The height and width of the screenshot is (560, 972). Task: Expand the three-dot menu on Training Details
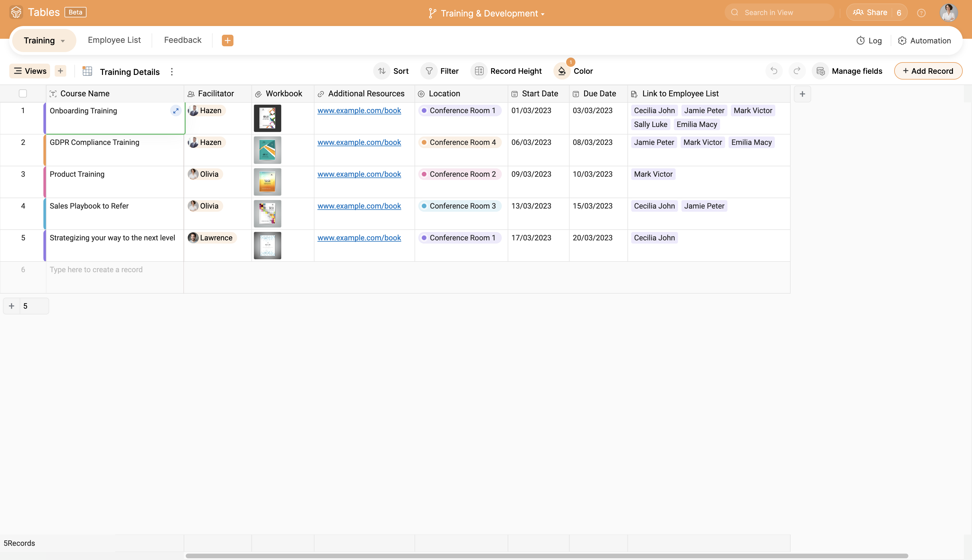point(171,71)
